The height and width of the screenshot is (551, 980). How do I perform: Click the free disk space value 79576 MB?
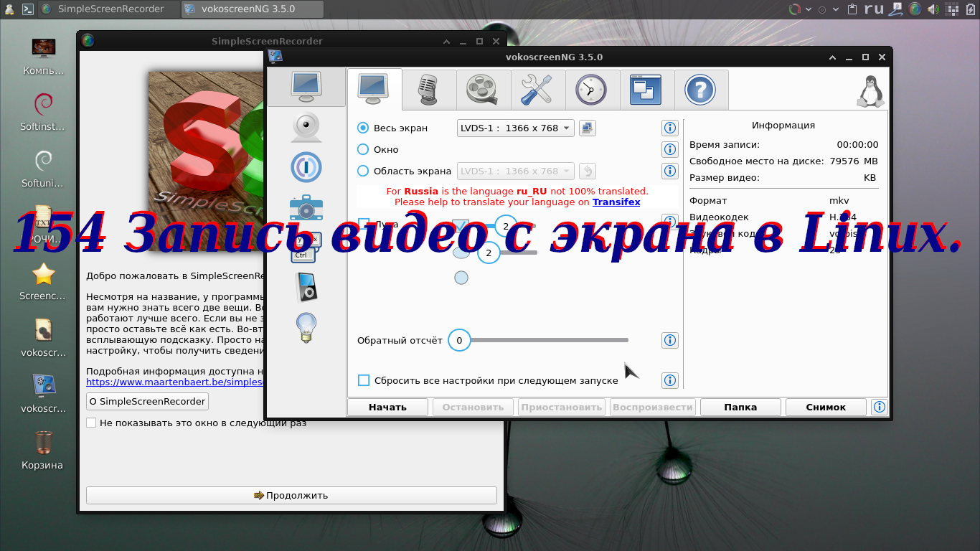tap(854, 161)
